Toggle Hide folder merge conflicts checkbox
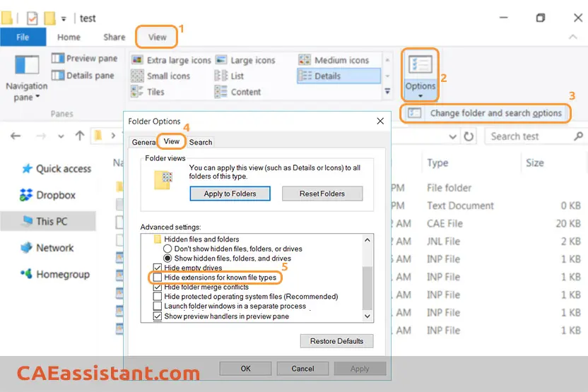 158,287
